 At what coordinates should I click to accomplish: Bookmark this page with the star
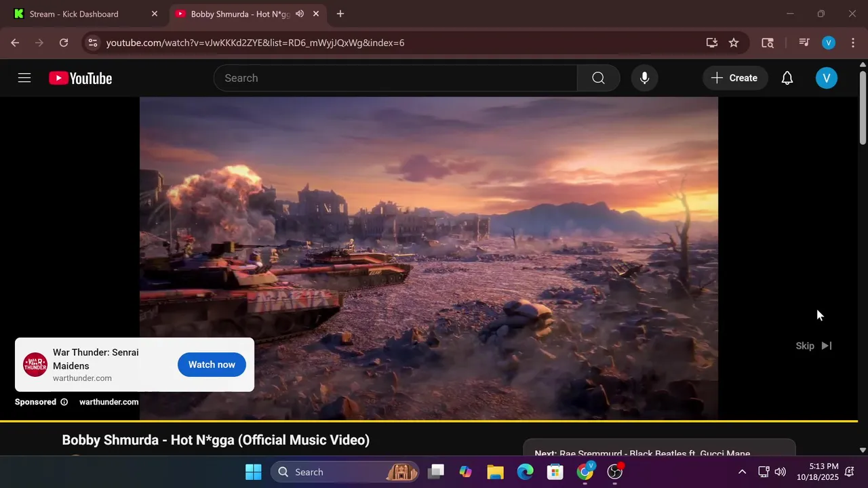tap(734, 43)
